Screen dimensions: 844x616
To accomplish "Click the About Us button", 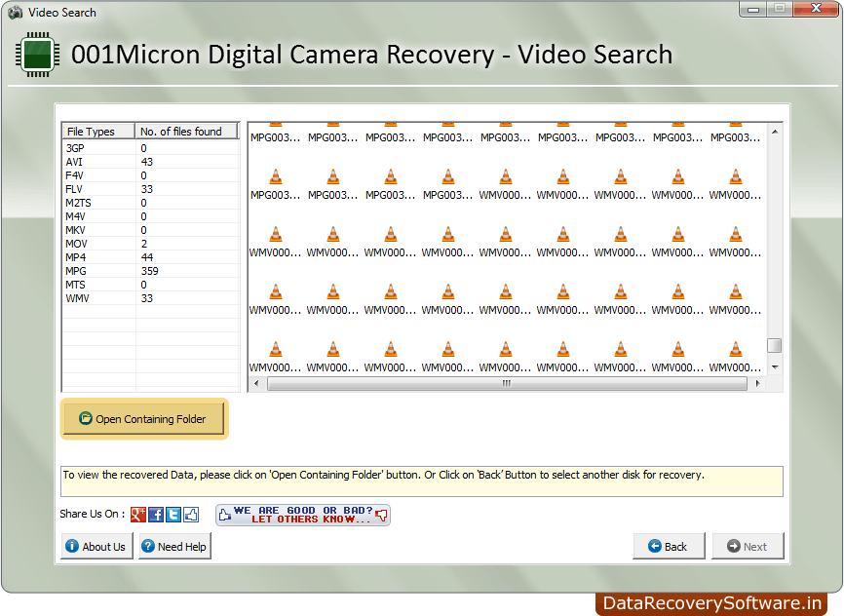I will pos(96,547).
